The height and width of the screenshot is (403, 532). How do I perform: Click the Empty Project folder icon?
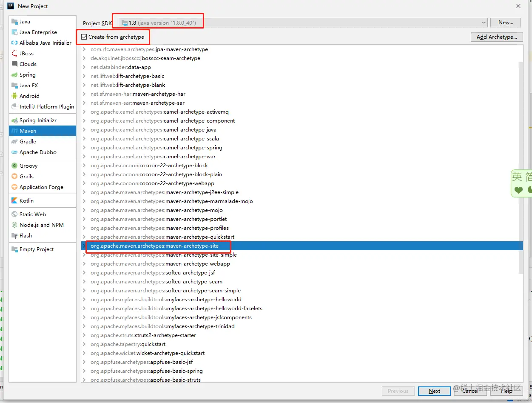click(14, 249)
